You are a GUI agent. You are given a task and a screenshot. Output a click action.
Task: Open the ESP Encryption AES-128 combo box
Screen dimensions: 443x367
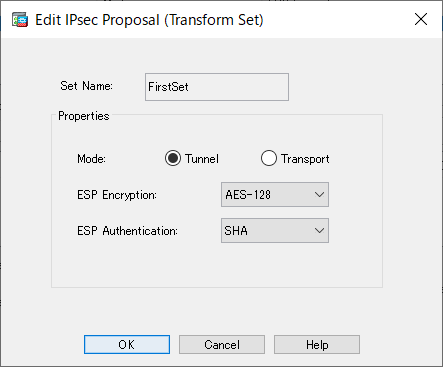click(275, 194)
